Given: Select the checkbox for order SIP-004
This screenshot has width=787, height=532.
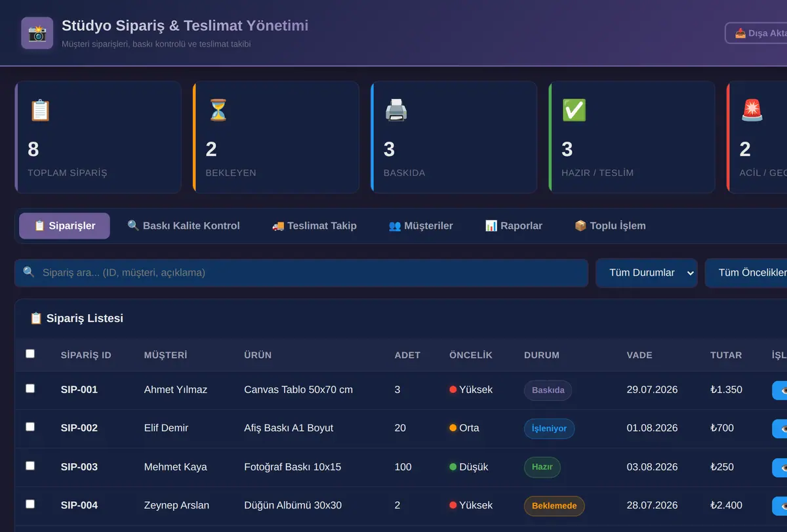Looking at the screenshot, I should (30, 504).
